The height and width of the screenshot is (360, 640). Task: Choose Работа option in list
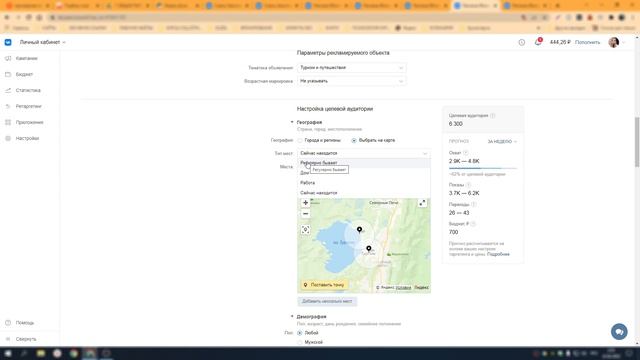point(364,183)
